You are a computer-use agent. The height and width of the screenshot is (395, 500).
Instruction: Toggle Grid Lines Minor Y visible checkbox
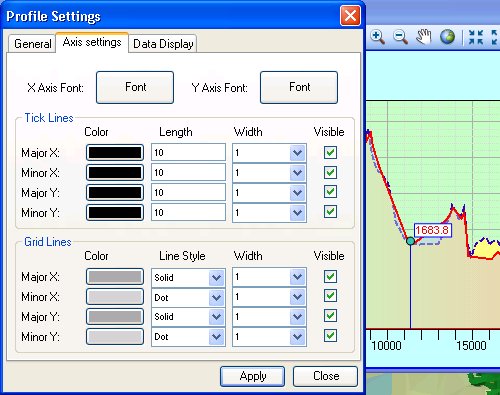(x=330, y=335)
